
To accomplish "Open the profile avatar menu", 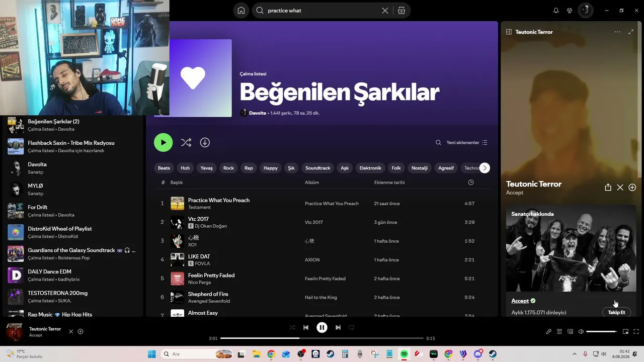I will [585, 11].
